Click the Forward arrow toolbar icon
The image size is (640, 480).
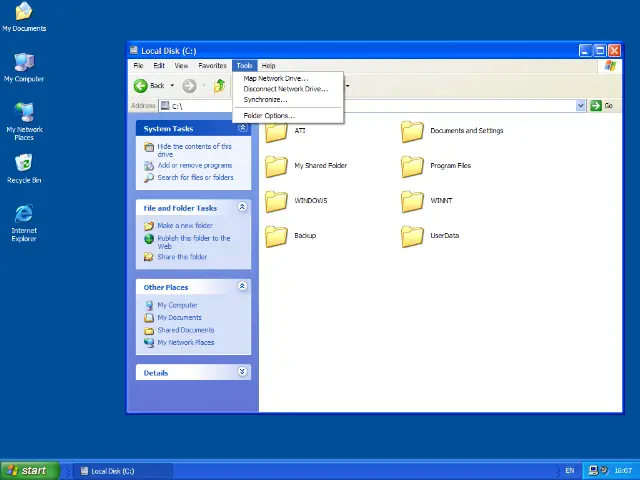(x=189, y=86)
